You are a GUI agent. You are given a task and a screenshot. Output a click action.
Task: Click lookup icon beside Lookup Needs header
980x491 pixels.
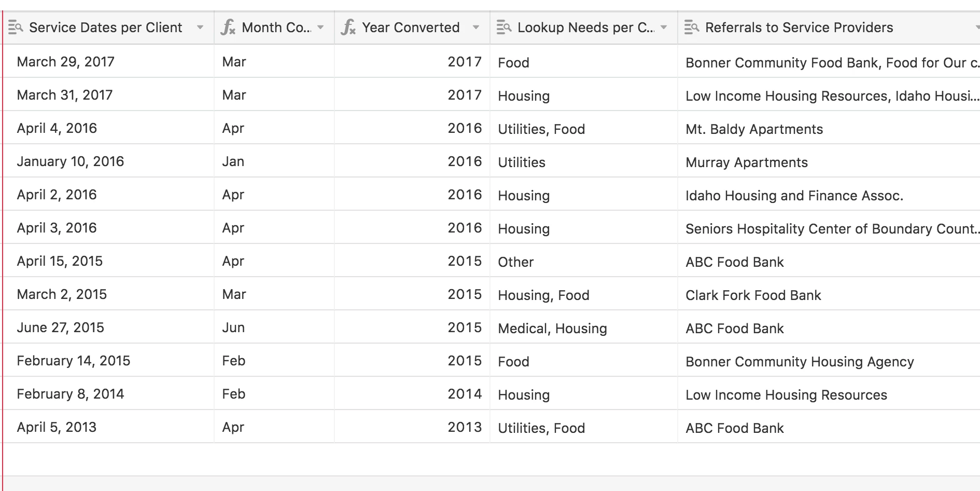click(x=504, y=27)
